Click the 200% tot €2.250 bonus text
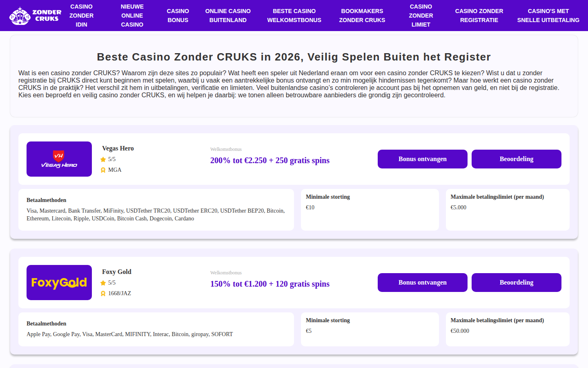Image resolution: width=588 pixels, height=368 pixels. pyautogui.click(x=270, y=160)
